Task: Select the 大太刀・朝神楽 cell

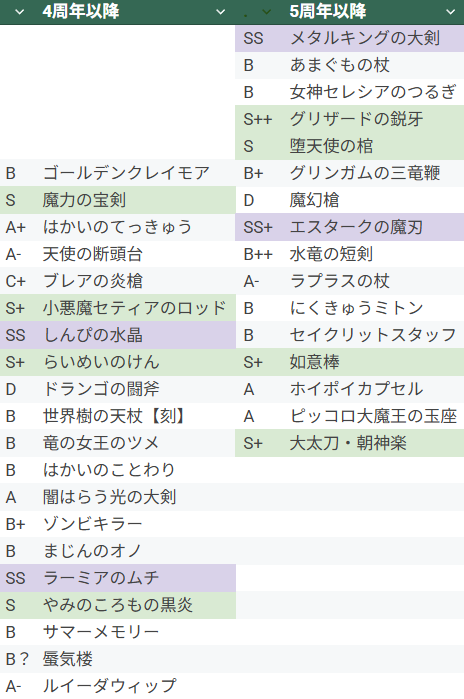Action: pos(374,443)
